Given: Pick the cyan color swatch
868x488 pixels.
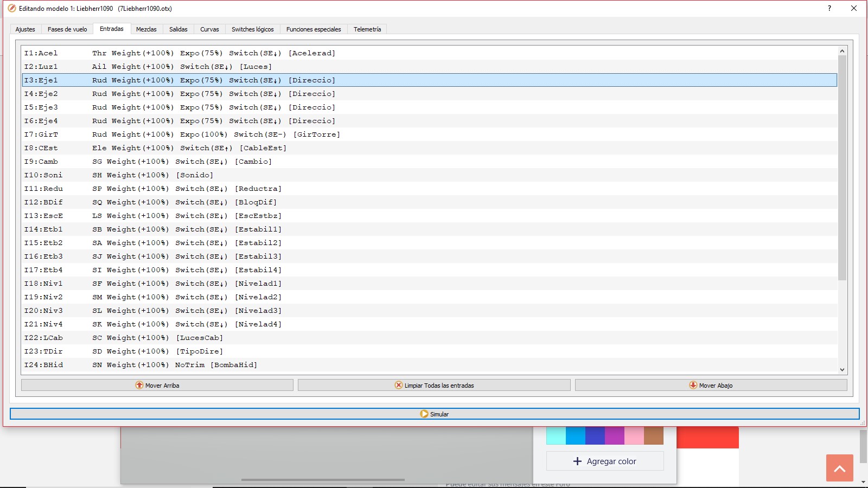Looking at the screenshot, I should pos(556,435).
